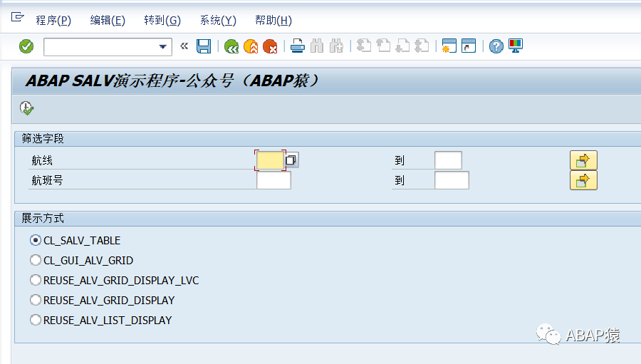Image resolution: width=641 pixels, height=364 pixels.
Task: Open the 程序(P) menu
Action: pyautogui.click(x=53, y=20)
